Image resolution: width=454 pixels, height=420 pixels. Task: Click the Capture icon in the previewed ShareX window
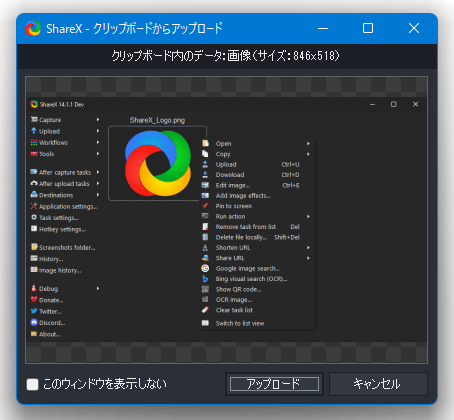point(34,119)
